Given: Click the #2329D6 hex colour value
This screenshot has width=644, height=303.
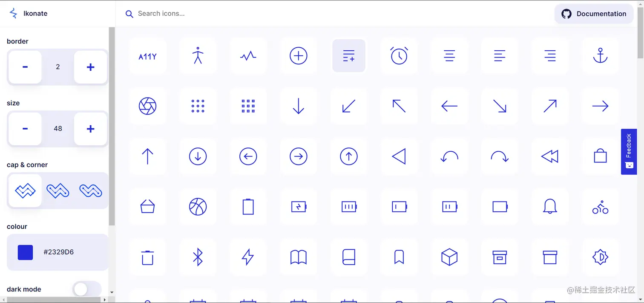Looking at the screenshot, I should 59,252.
